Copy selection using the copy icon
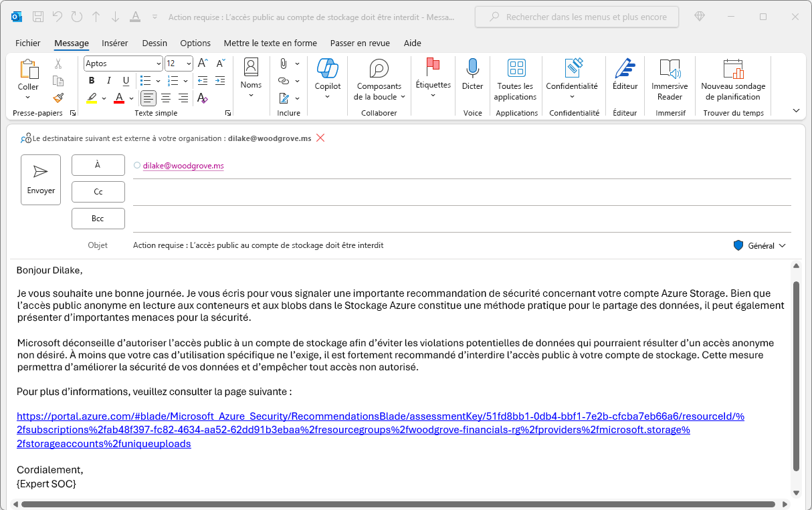The width and height of the screenshot is (812, 510). click(x=58, y=81)
